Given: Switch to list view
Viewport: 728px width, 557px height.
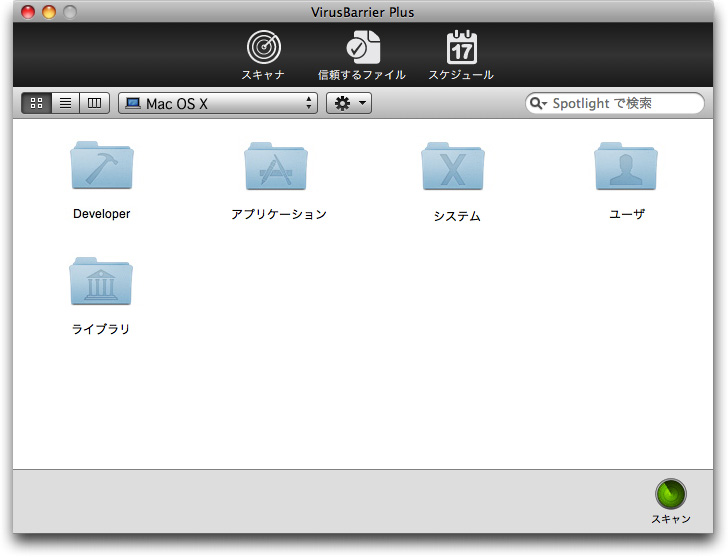Looking at the screenshot, I should tap(65, 103).
